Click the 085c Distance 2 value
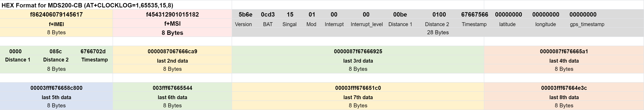Image resolution: width=644 pixels, height=110 pixels. [x=56, y=51]
